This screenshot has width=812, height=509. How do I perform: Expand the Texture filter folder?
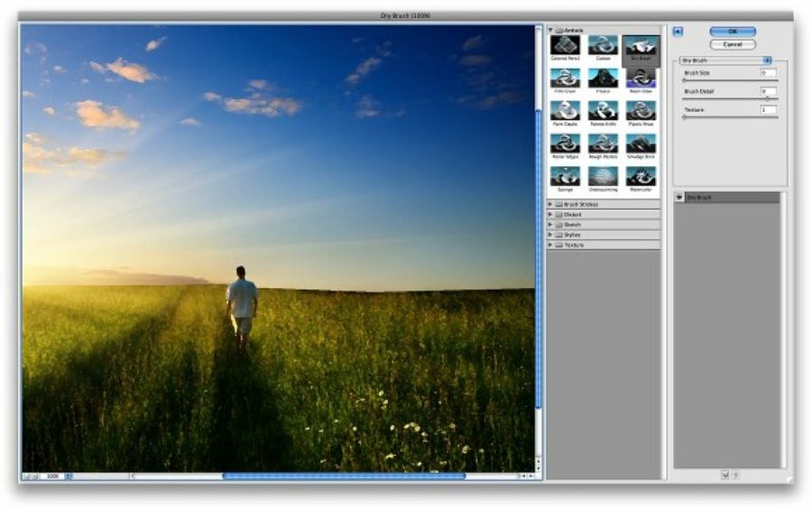tap(551, 245)
